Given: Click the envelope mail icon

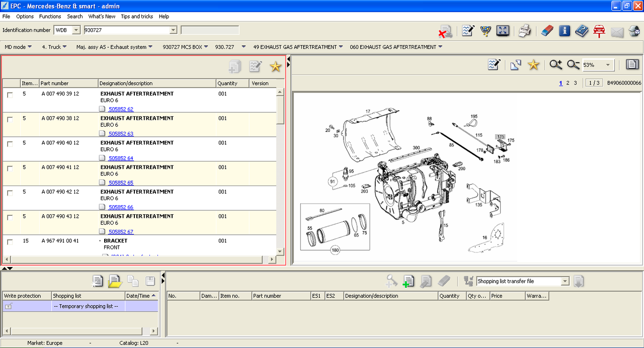Looking at the screenshot, I should coord(617,32).
